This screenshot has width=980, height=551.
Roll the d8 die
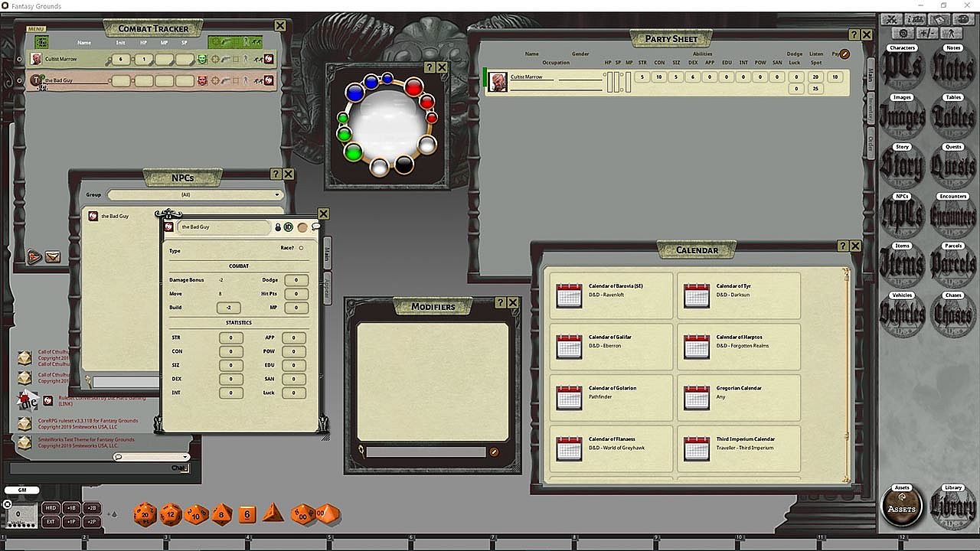point(222,514)
